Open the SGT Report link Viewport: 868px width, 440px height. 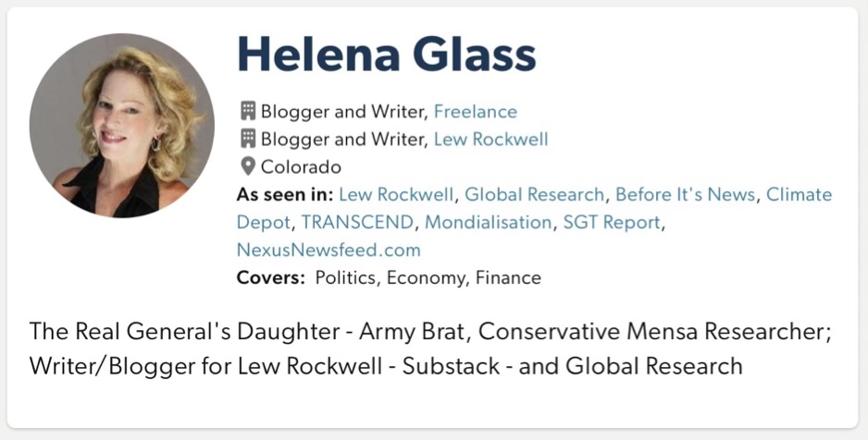[612, 223]
